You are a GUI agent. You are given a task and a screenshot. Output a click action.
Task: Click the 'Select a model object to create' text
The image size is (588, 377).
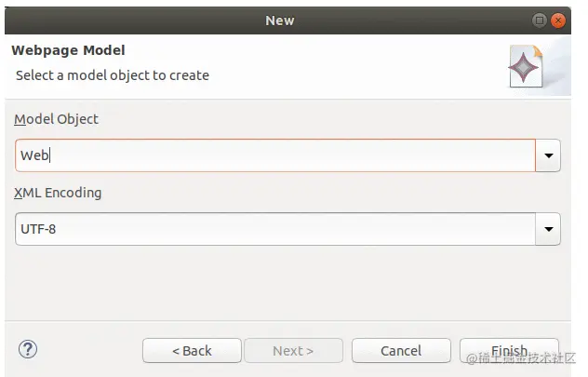(x=113, y=74)
